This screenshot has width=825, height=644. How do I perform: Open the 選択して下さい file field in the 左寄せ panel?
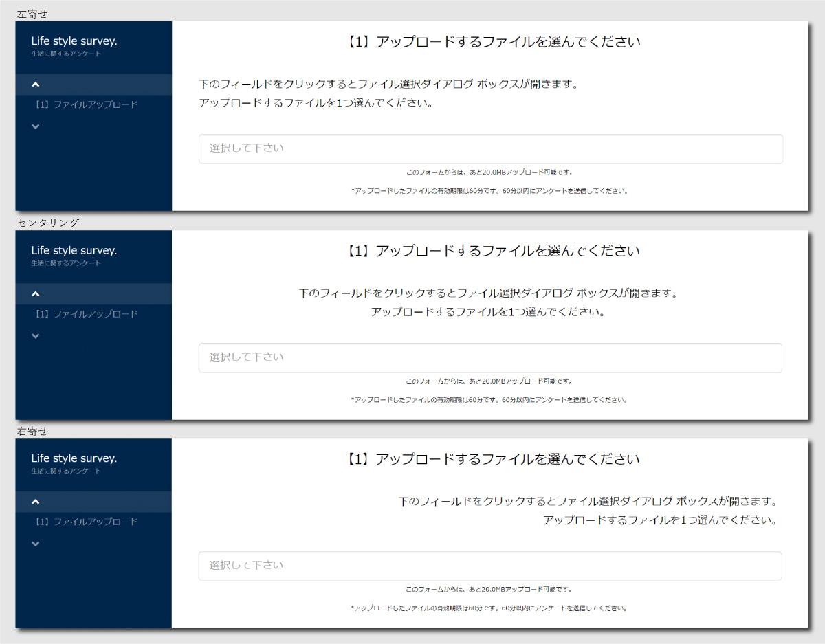click(x=490, y=148)
